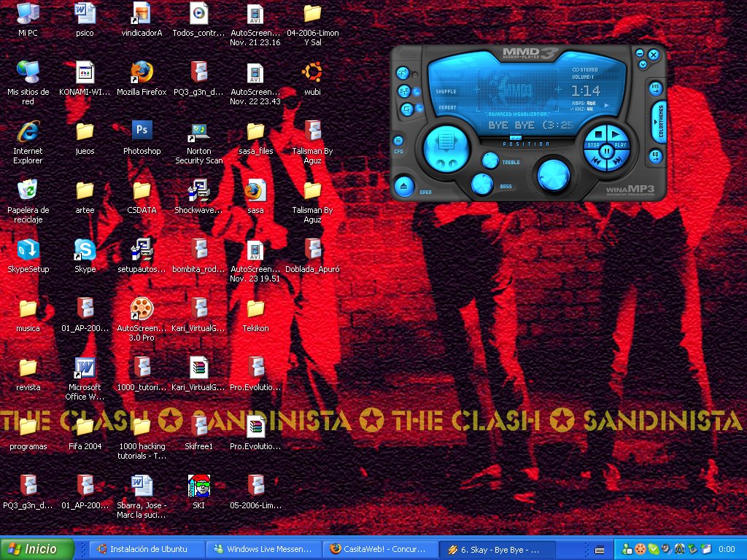Image resolution: width=747 pixels, height=560 pixels.
Task: Open the playlist with the round playlist button
Action: (446, 148)
